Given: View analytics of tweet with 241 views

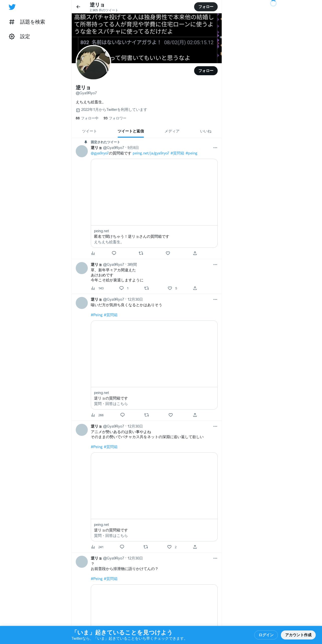Looking at the screenshot, I should (x=93, y=547).
